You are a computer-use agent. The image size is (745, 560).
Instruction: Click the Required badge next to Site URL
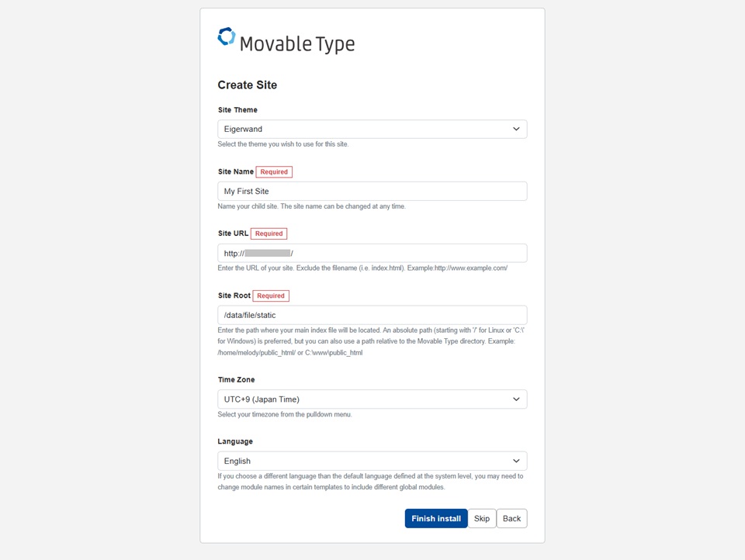pos(269,233)
